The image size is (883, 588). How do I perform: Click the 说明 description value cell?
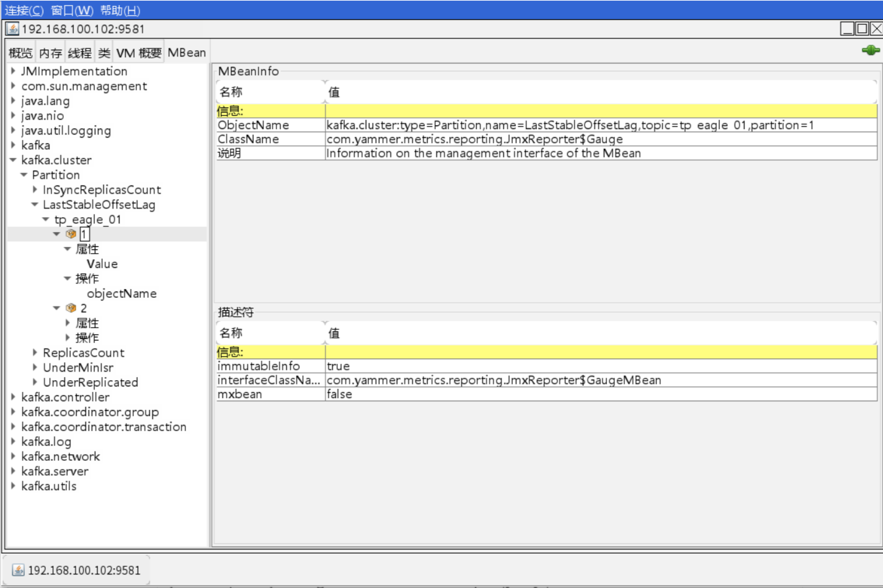pos(601,153)
